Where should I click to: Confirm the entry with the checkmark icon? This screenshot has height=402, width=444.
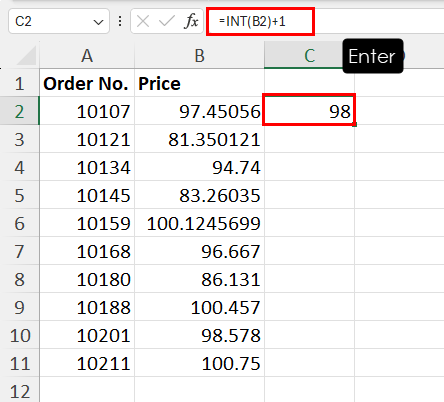(167, 22)
